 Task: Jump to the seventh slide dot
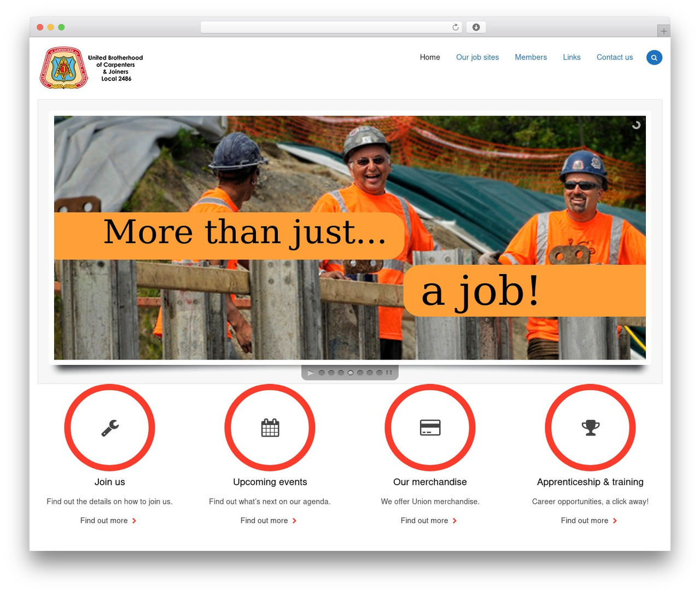[380, 373]
